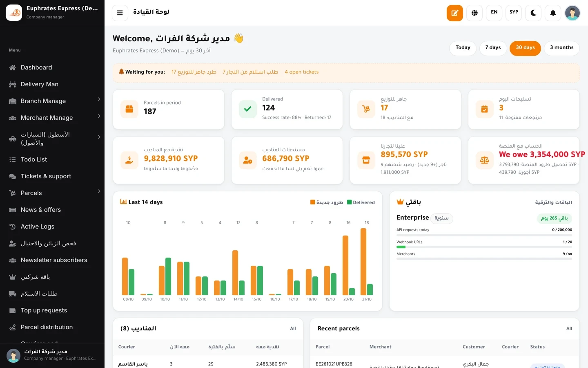Expand the Parcels submenu chevron
Viewport: 588px width, 368px height.
(99, 191)
